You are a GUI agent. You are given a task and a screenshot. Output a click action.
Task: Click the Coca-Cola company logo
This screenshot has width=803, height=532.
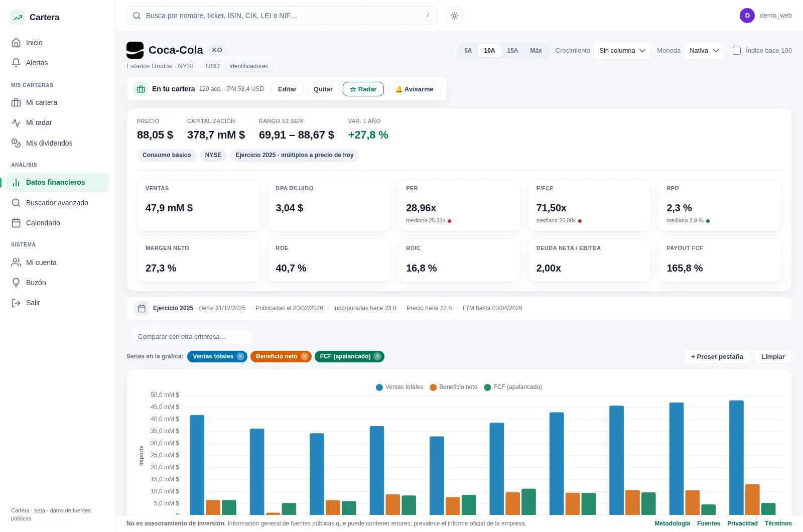click(x=135, y=50)
